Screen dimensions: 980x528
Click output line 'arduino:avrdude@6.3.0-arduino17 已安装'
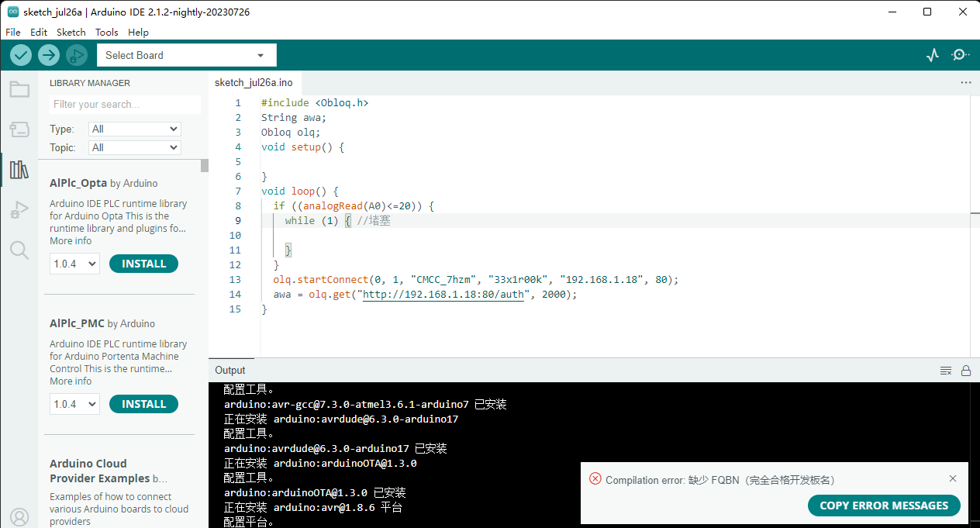point(336,448)
